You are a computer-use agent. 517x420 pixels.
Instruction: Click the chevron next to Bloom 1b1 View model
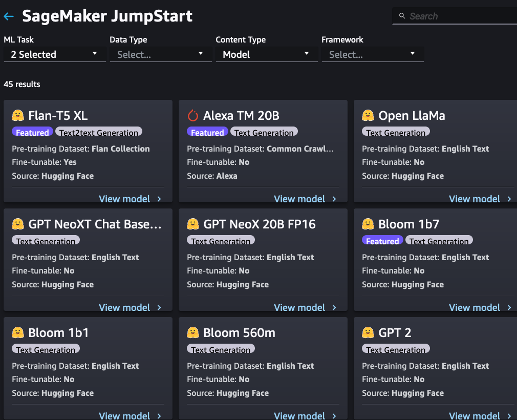point(159,416)
